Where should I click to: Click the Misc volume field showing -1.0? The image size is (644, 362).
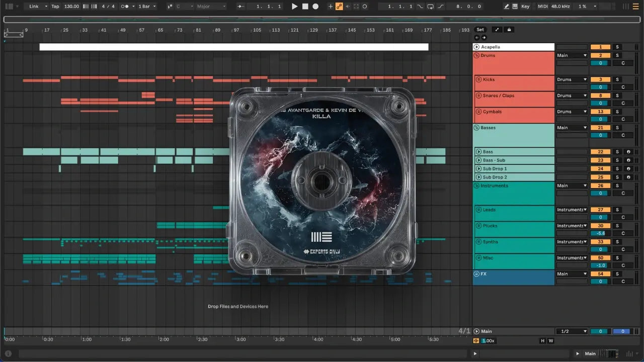point(600,265)
